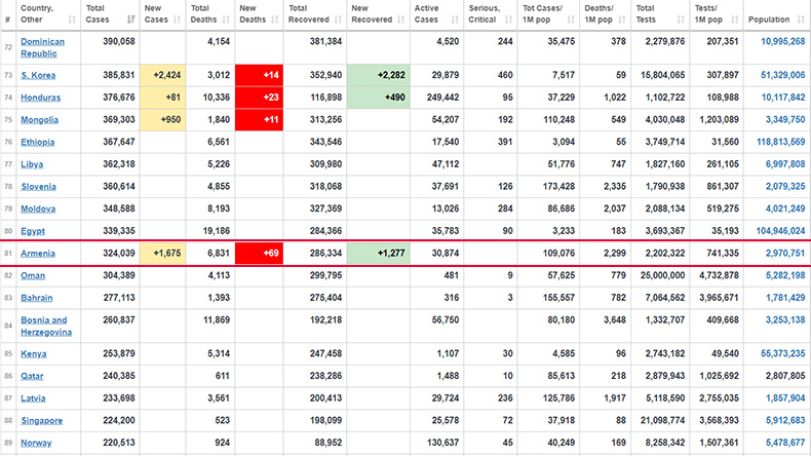Sort by Tests/1M pop column sort icon
The height and width of the screenshot is (456, 811).
(x=734, y=20)
